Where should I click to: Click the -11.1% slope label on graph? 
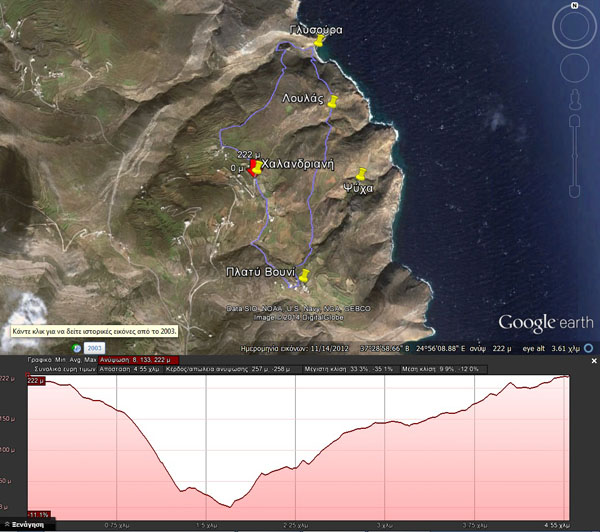click(39, 515)
